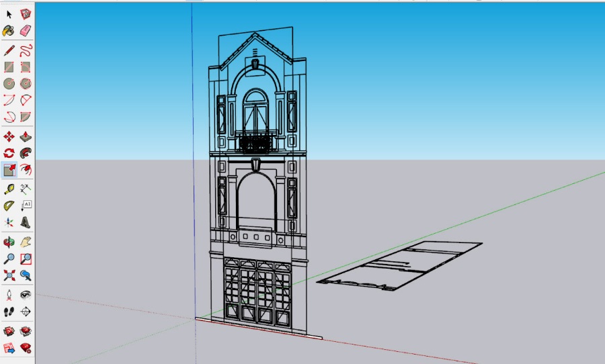Choose the Section Plane tool
The height and width of the screenshot is (364, 605).
pos(26,312)
